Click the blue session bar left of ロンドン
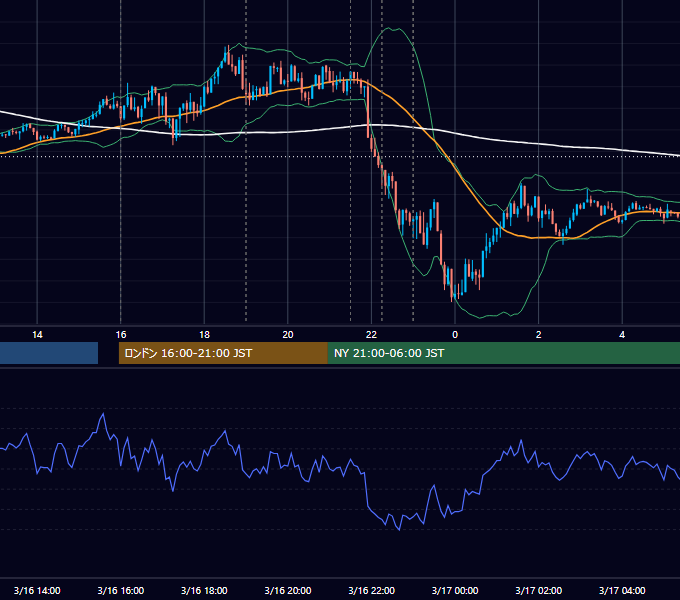 pyautogui.click(x=49, y=353)
